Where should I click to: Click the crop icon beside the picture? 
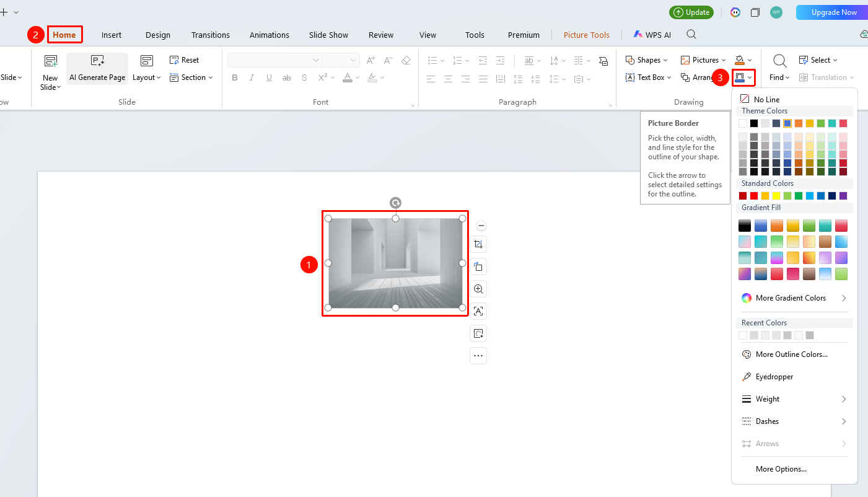click(478, 244)
